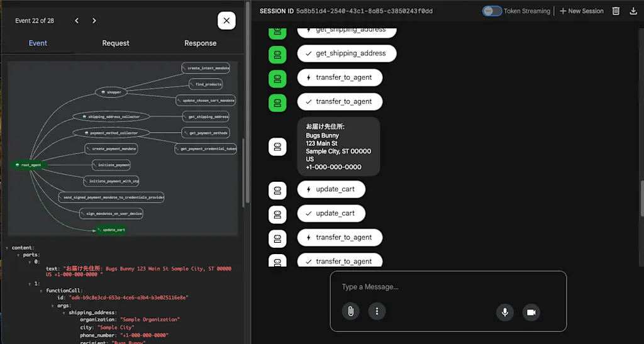Screen dimensions: 644x344
Task: Collapse the content tree node
Action: pos(7,248)
